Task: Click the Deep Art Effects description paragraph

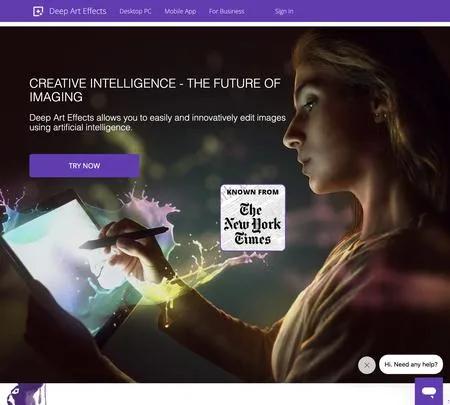Action: point(157,123)
